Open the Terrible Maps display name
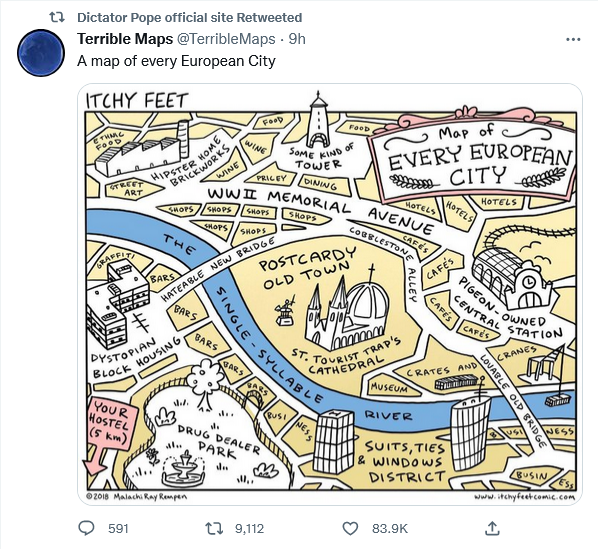The width and height of the screenshot is (598, 549). click(125, 39)
